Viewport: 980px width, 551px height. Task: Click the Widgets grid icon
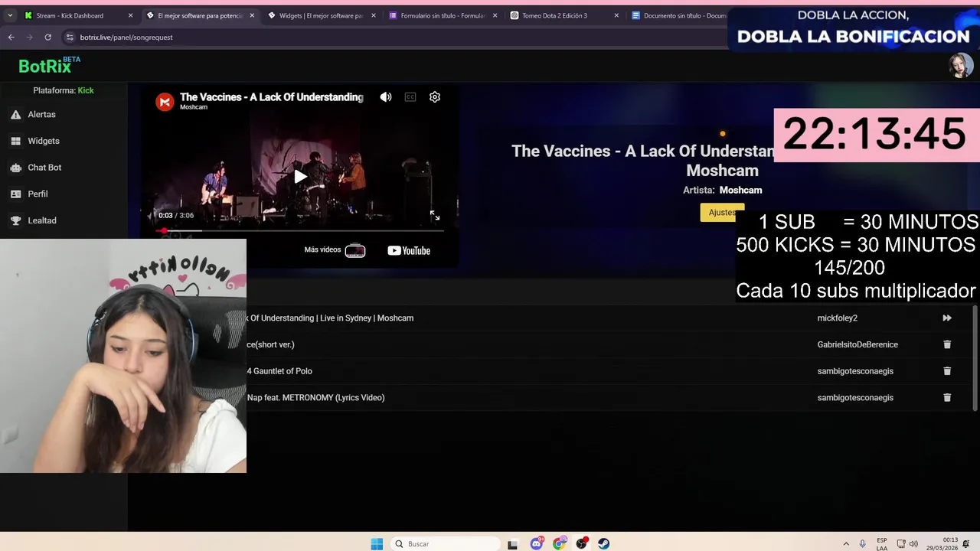coord(15,141)
